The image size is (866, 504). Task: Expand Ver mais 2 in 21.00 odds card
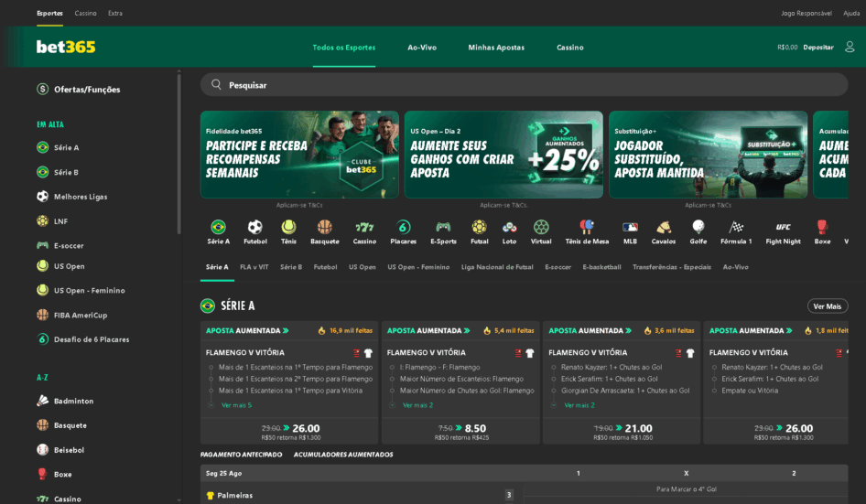point(579,405)
